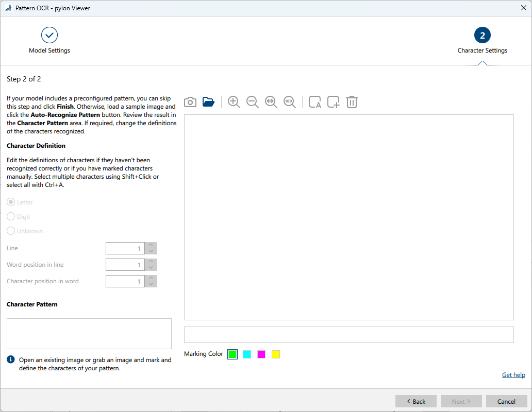Click the text field below the image area
532x412 pixels.
(x=349, y=335)
